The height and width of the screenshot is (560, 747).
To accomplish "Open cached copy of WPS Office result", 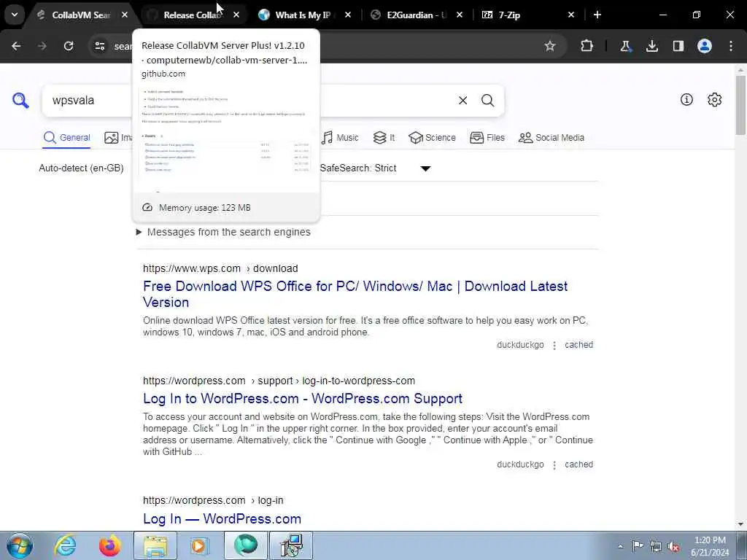I will click(x=578, y=345).
